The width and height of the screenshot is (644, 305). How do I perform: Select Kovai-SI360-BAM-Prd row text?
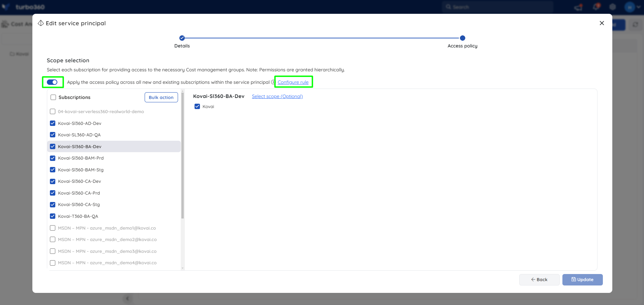81,158
